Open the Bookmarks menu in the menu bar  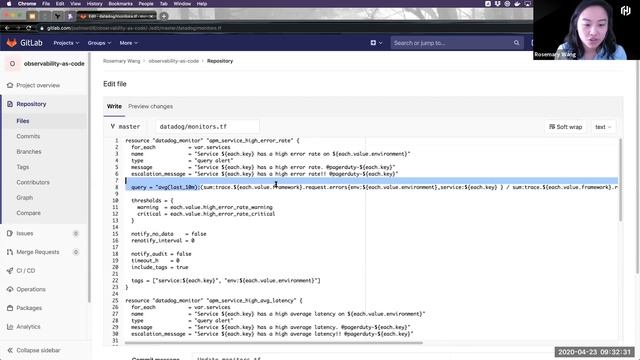pos(120,4)
